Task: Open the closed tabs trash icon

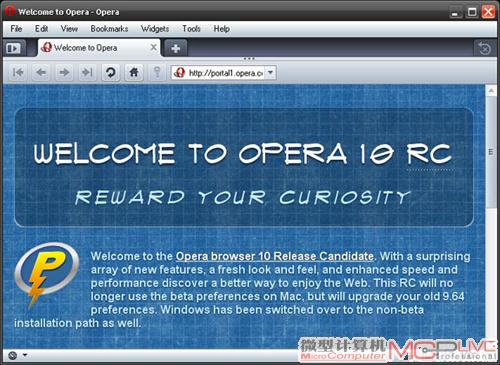Action: [484, 49]
